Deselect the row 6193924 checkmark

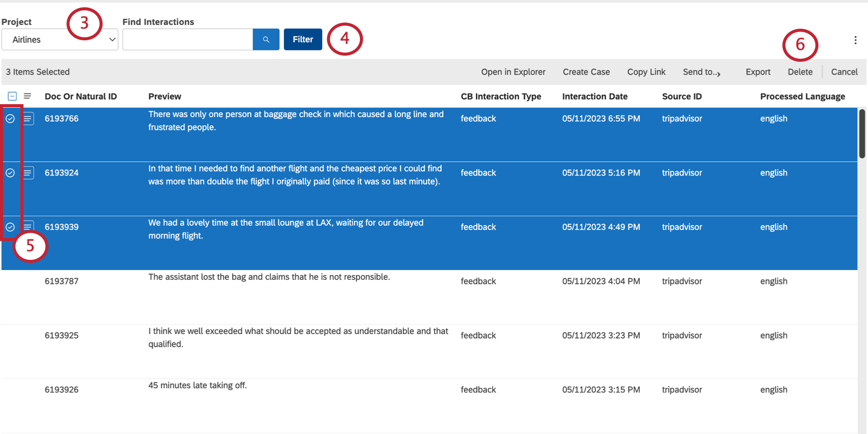tap(10, 173)
